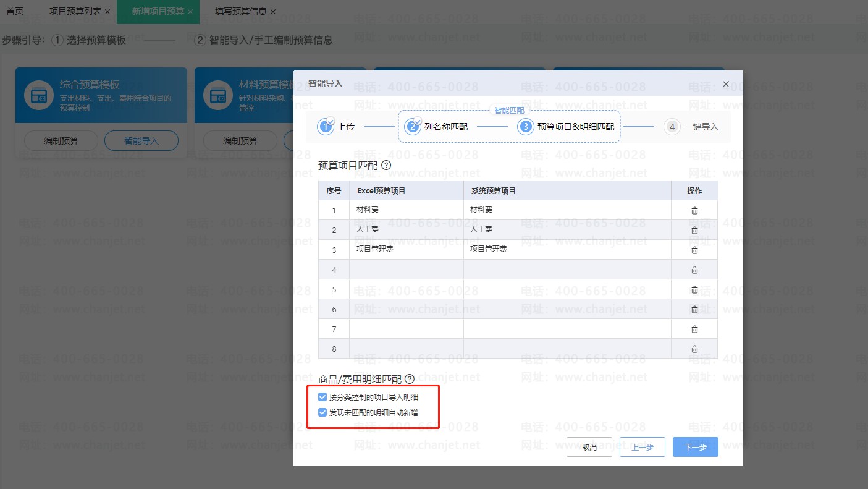Close the 项目预算列表 tab
The height and width of the screenshot is (489, 868).
point(107,12)
